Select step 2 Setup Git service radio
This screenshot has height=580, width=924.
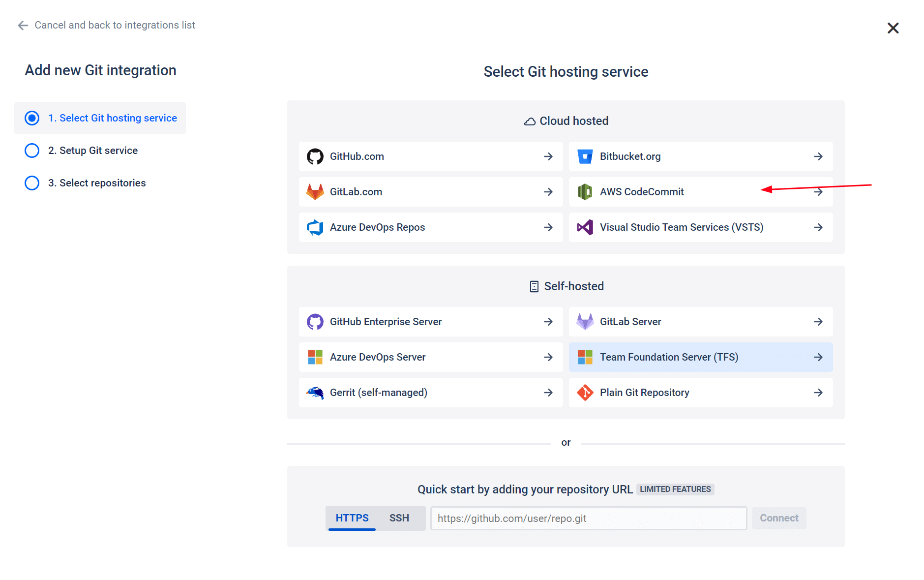[x=32, y=151]
